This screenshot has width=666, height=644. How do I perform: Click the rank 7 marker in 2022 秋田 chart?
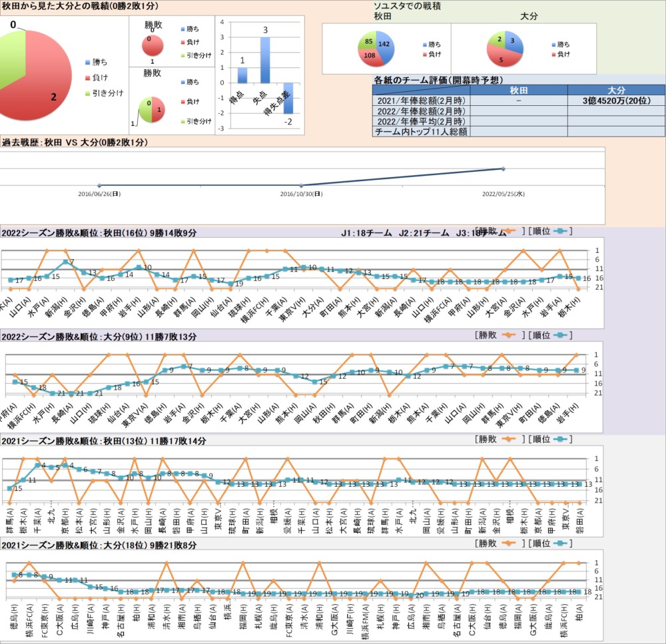[x=65, y=262]
